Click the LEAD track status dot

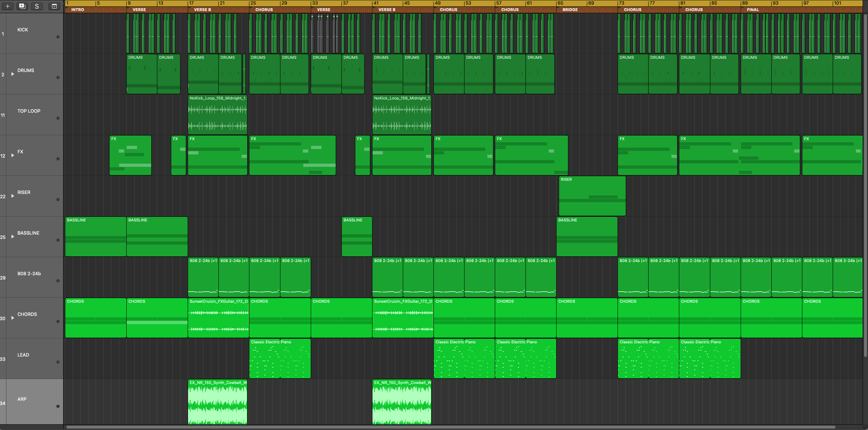[x=58, y=362]
